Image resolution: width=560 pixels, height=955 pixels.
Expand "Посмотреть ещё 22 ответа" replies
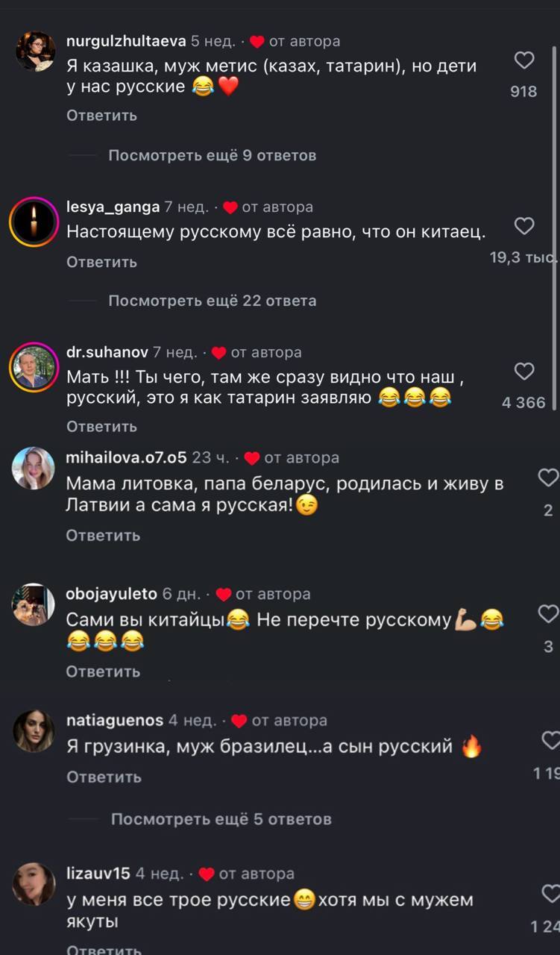click(x=213, y=301)
